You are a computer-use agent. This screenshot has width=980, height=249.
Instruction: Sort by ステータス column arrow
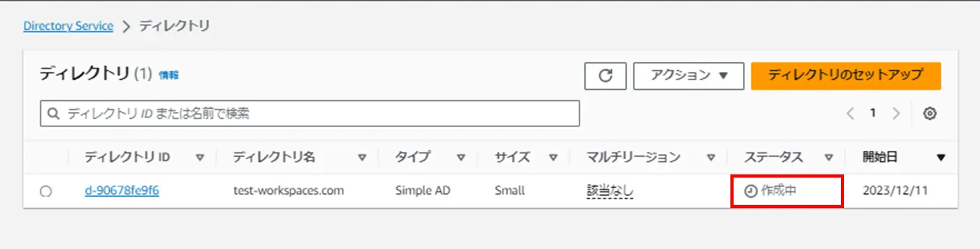829,157
